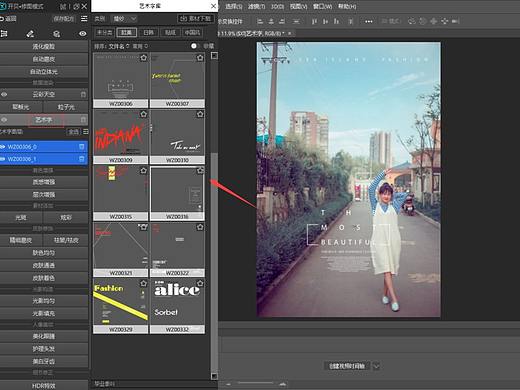Select the W200321 template thumbnail
Screen dimensions: 520x390
tap(121, 250)
